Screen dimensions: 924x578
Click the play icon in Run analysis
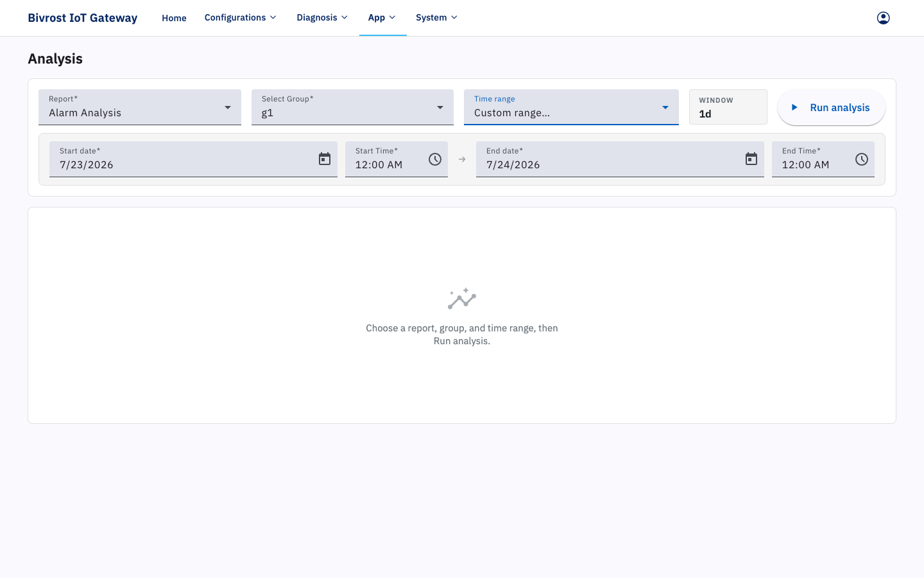(x=794, y=107)
